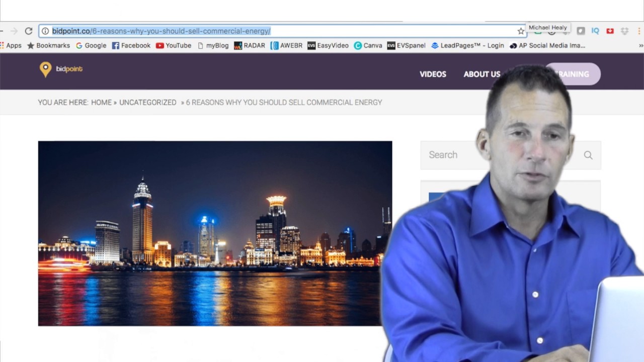644x362 pixels.
Task: Open the Bookmarks star folder
Action: (48, 46)
